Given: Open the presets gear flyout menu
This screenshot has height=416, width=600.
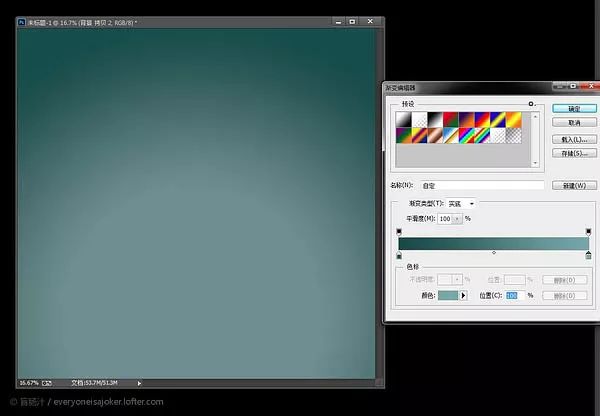Looking at the screenshot, I should (x=530, y=103).
